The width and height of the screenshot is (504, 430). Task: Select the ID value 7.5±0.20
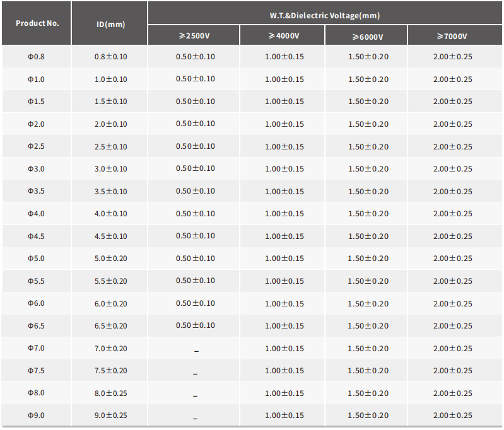[110, 371]
